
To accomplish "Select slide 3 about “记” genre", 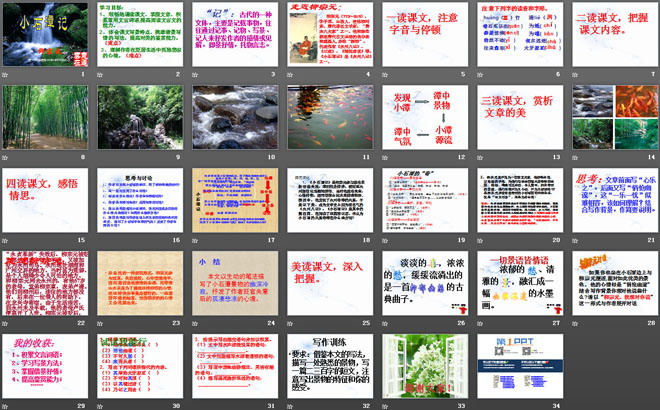I will pos(235,35).
